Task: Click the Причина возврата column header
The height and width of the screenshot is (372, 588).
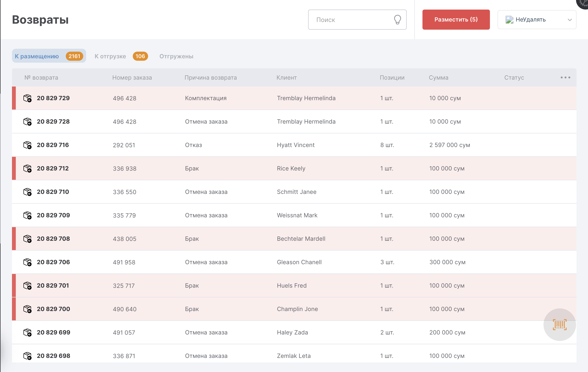Action: click(211, 78)
